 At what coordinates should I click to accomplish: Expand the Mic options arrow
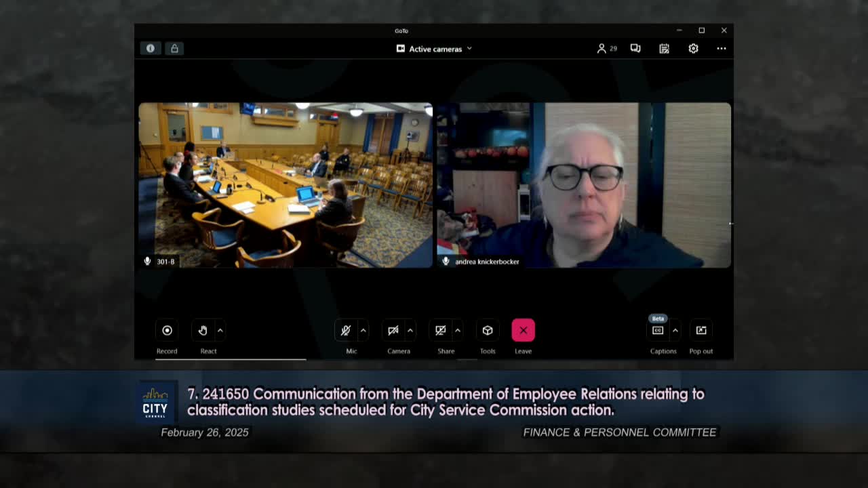[363, 331]
